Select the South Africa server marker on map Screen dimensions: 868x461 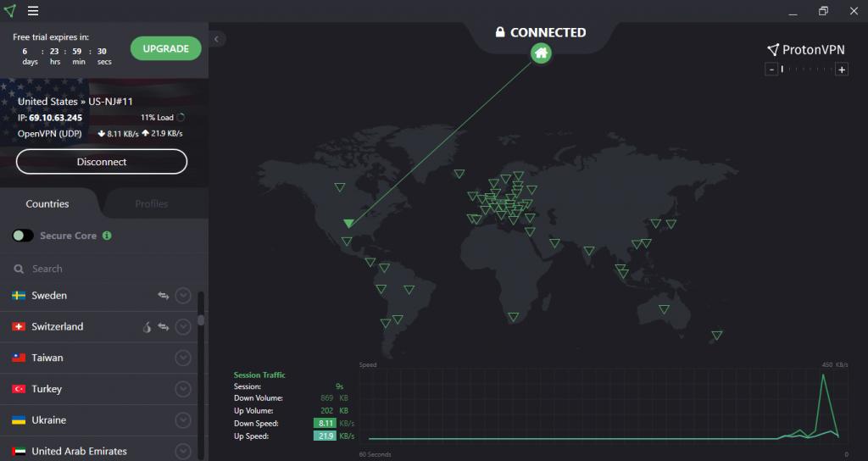point(513,317)
